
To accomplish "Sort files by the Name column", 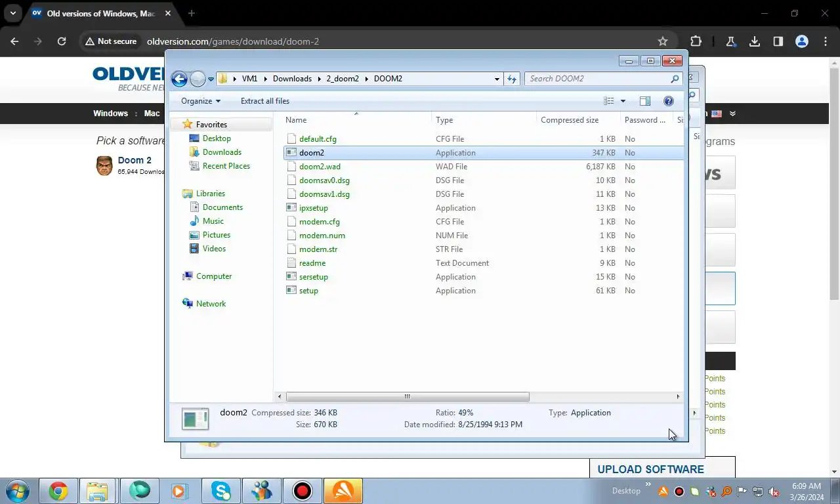I will (x=356, y=120).
